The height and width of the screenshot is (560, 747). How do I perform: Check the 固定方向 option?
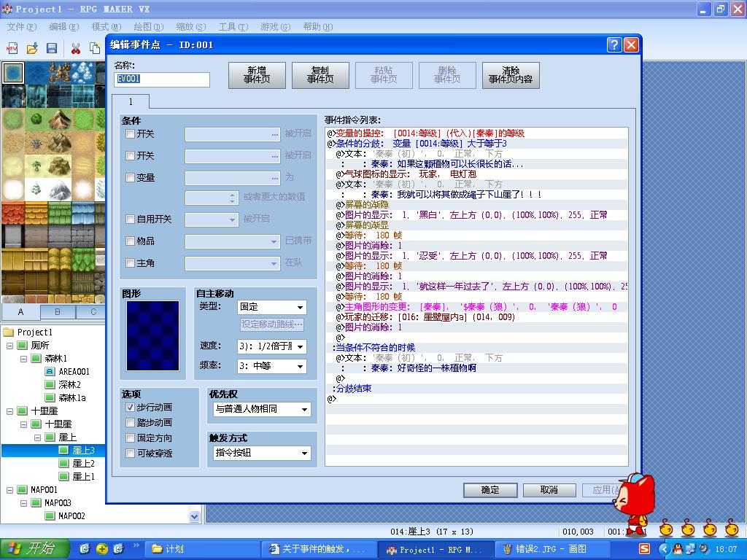click(130, 438)
